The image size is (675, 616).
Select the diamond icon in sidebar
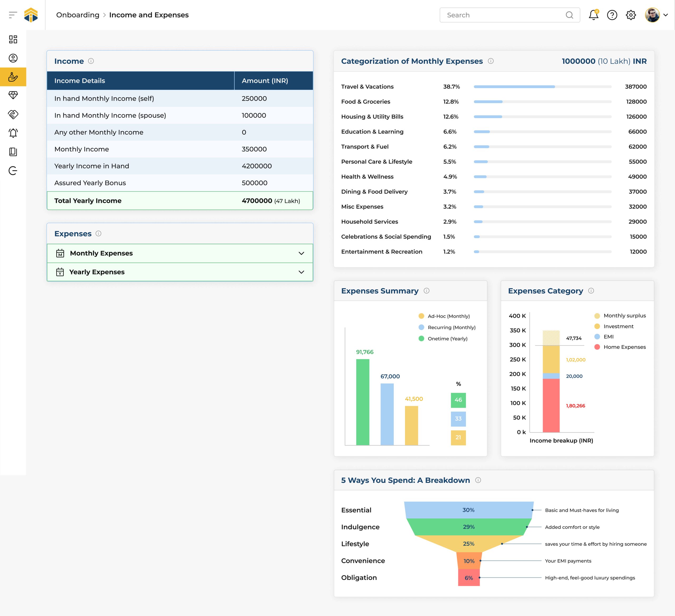tap(13, 95)
